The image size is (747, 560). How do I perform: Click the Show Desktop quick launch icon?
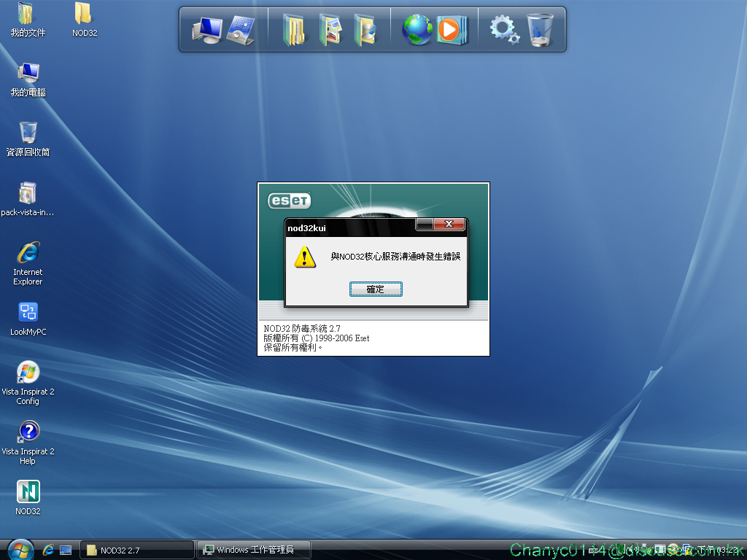point(66,550)
